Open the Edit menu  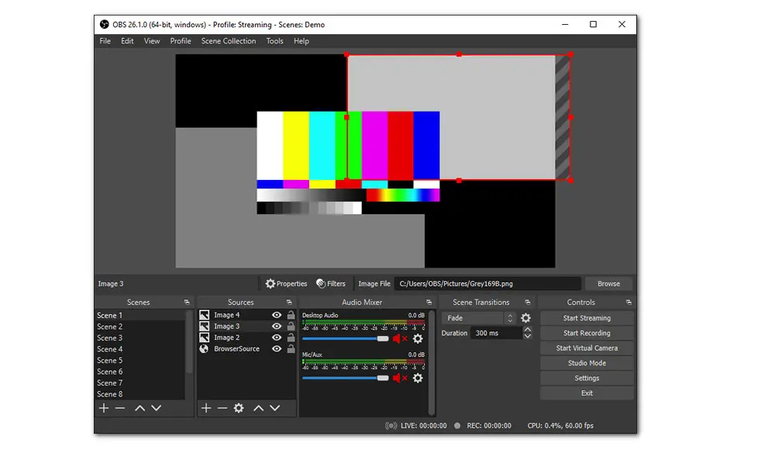point(127,41)
